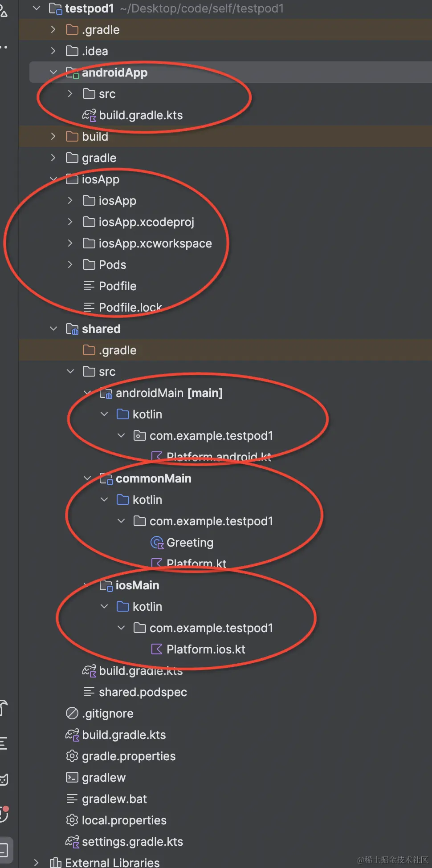Click the .gitignore file icon
This screenshot has height=868, width=432.
point(72,714)
